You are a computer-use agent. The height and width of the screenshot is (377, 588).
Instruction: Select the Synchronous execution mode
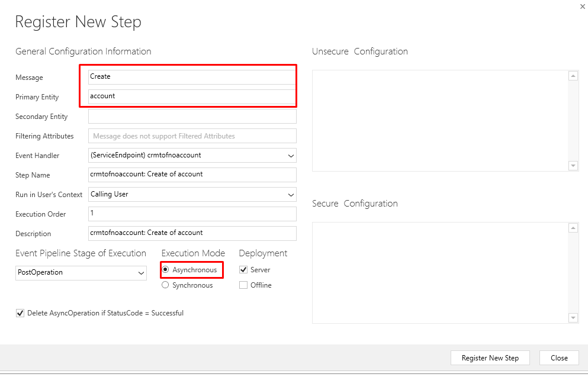tap(165, 285)
